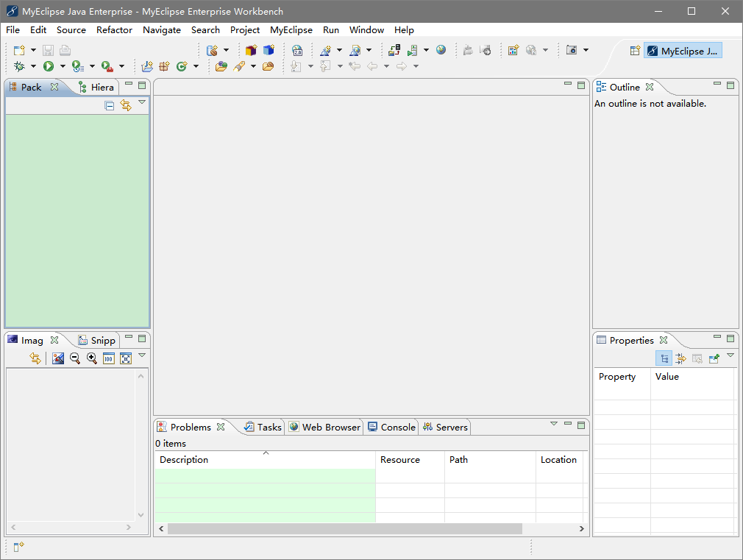Image resolution: width=743 pixels, height=560 pixels.
Task: Click the green Run icon
Action: click(x=50, y=65)
